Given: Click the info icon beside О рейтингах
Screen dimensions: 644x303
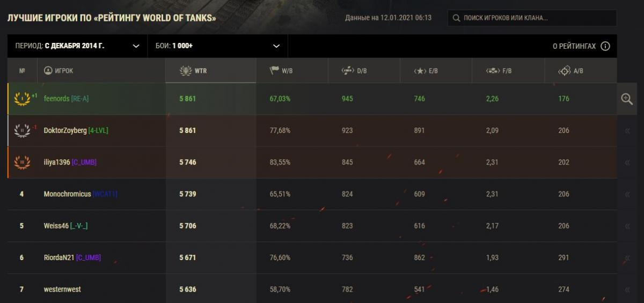Looking at the screenshot, I should [605, 46].
